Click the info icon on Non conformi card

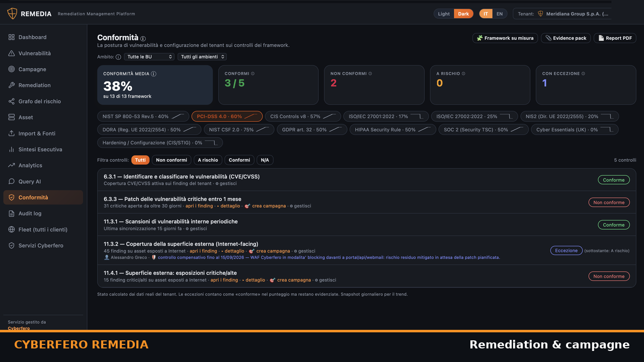click(x=370, y=73)
